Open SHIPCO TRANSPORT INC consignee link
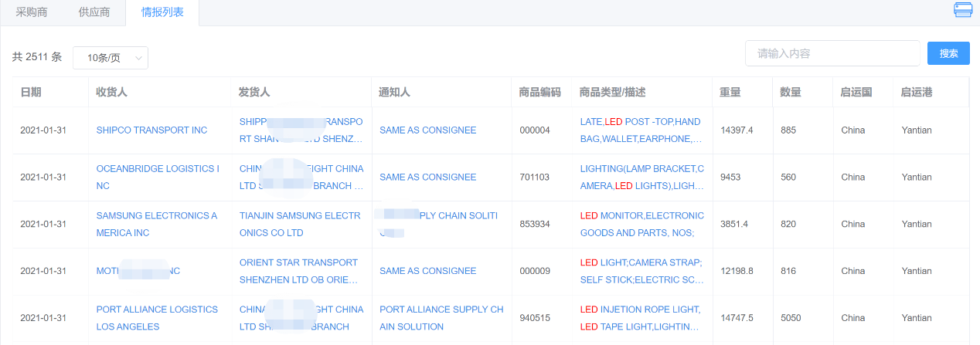Screen dimensions: 980x345 click(x=151, y=130)
